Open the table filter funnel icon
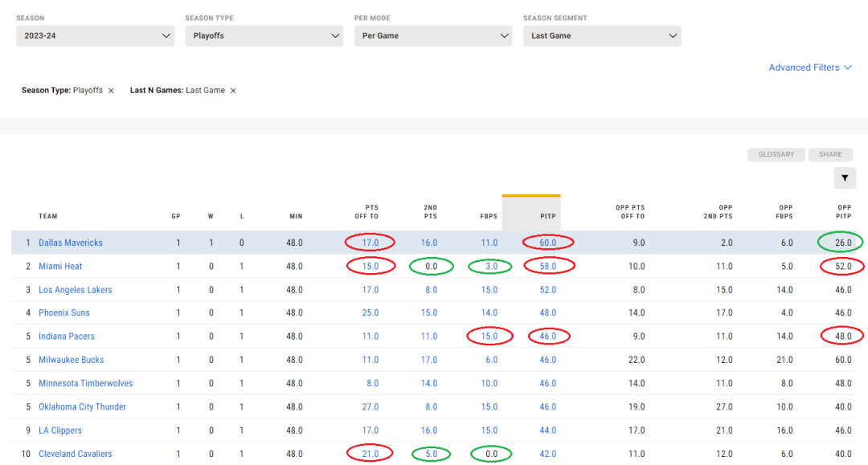 (x=845, y=178)
